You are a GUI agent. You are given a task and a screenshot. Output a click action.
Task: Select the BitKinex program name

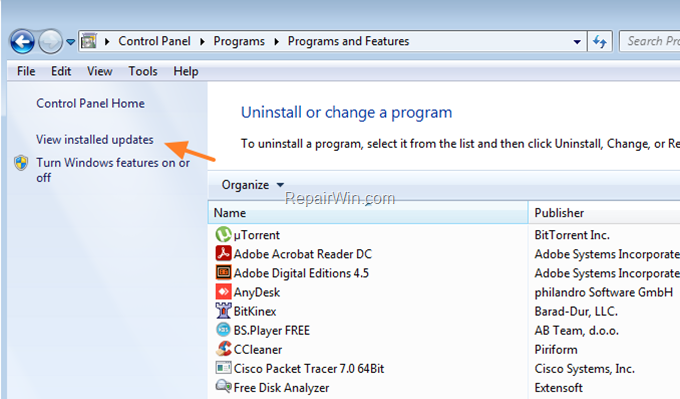tap(255, 311)
